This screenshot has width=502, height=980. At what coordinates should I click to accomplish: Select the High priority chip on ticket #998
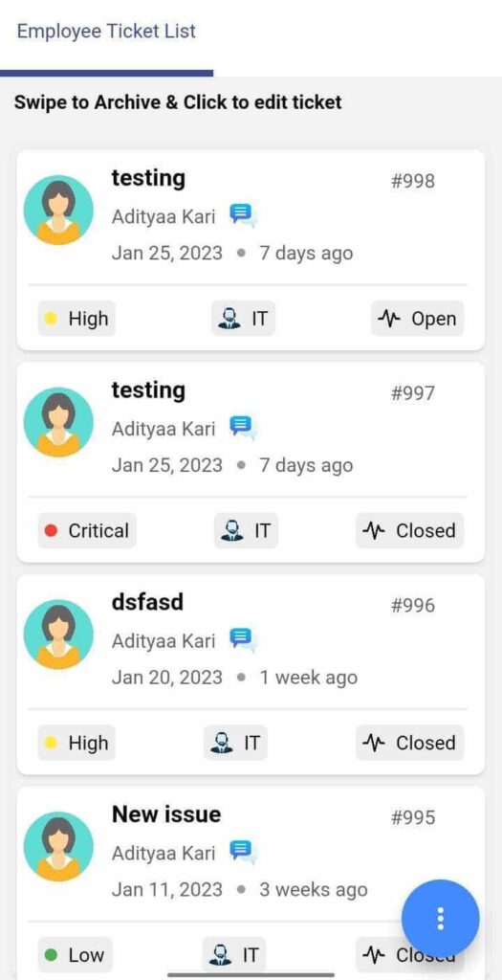click(x=76, y=319)
